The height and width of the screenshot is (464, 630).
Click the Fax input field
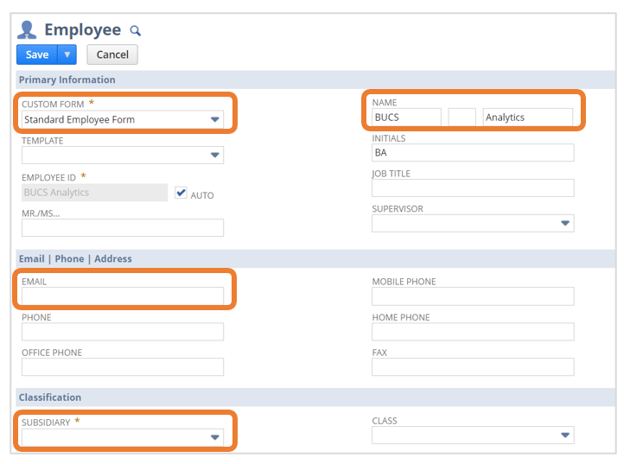(472, 367)
